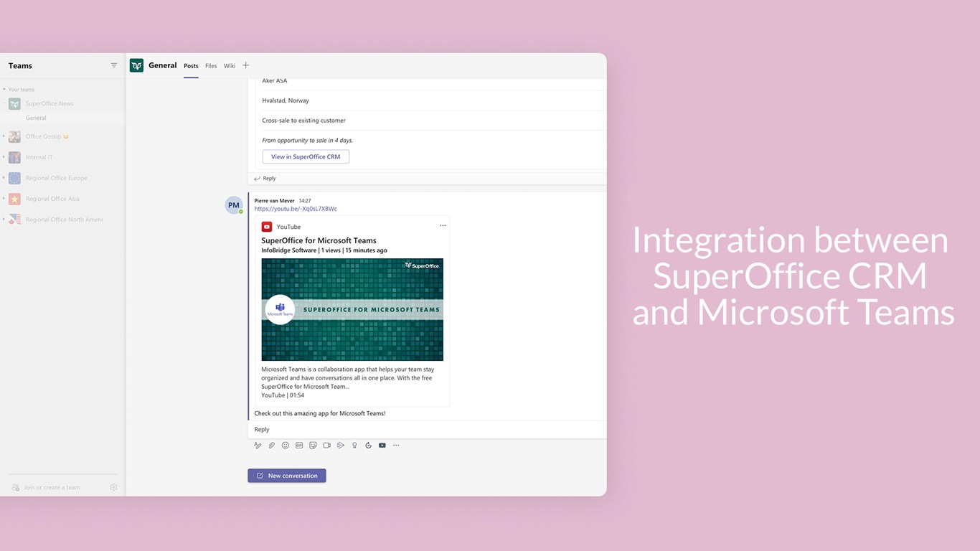Screen dimensions: 980x551
Task: Click the PM avatar of Pierre van Mever
Action: (x=234, y=205)
